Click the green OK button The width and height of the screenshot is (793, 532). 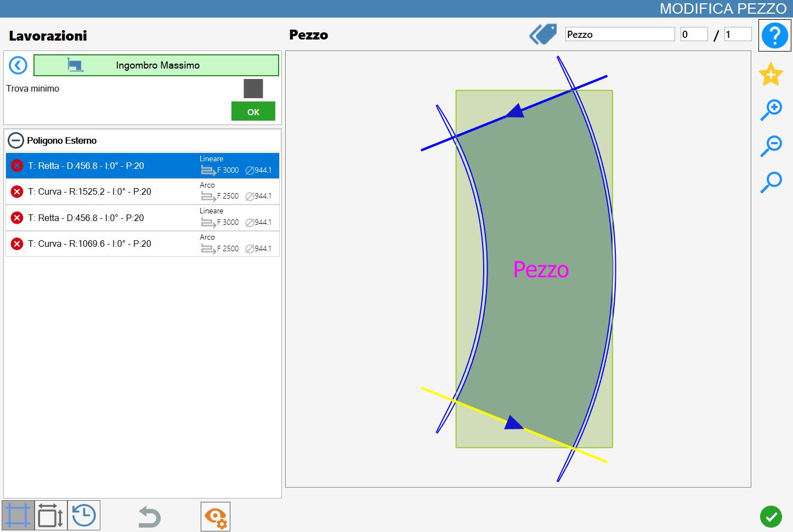click(x=253, y=111)
